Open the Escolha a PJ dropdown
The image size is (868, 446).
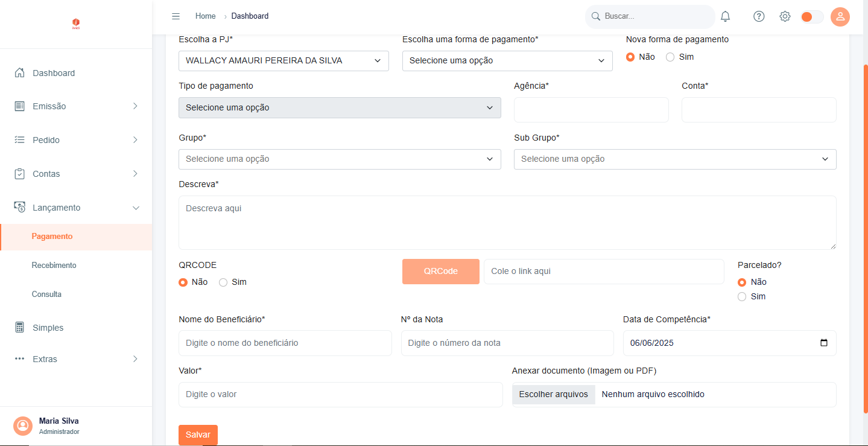tap(284, 61)
